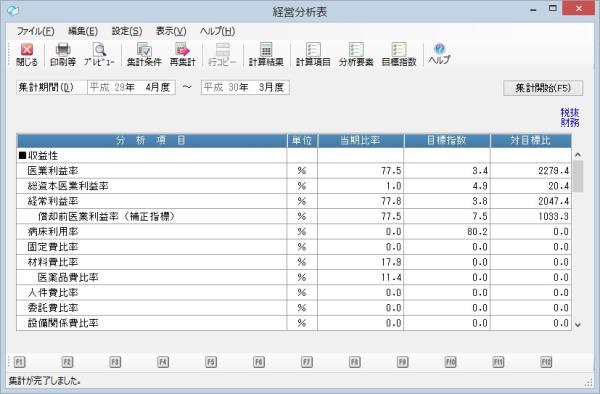
Task: Click the F10 function key button
Action: pyautogui.click(x=450, y=362)
